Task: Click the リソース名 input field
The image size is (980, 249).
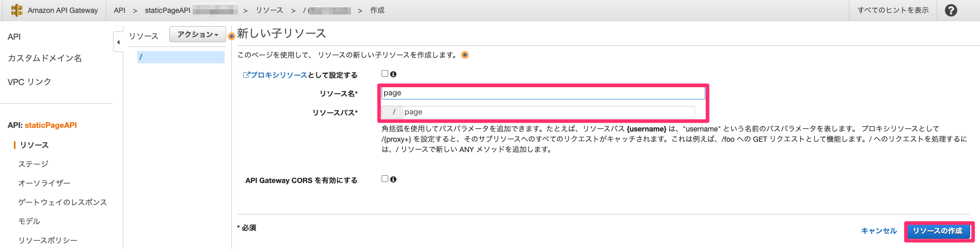Action: coord(543,93)
